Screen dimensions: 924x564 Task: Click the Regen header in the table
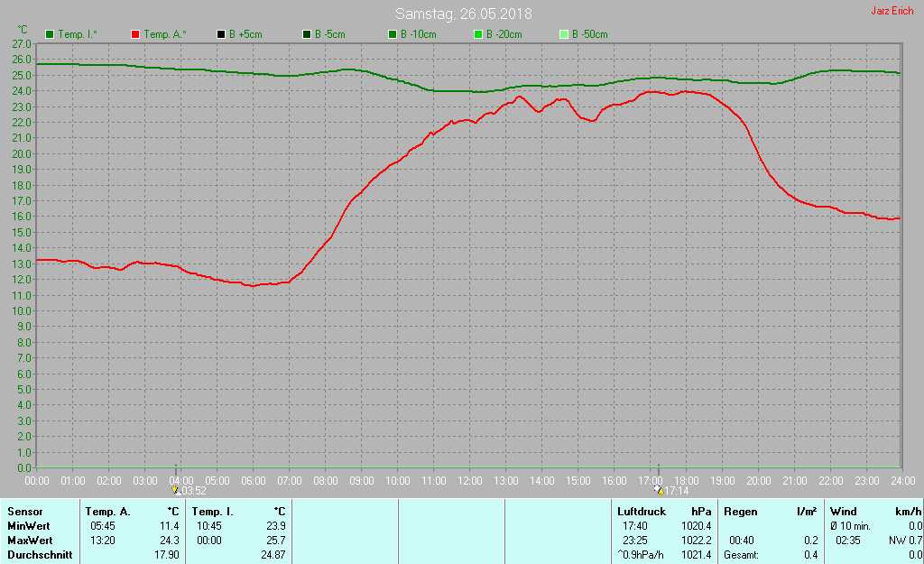(x=741, y=512)
